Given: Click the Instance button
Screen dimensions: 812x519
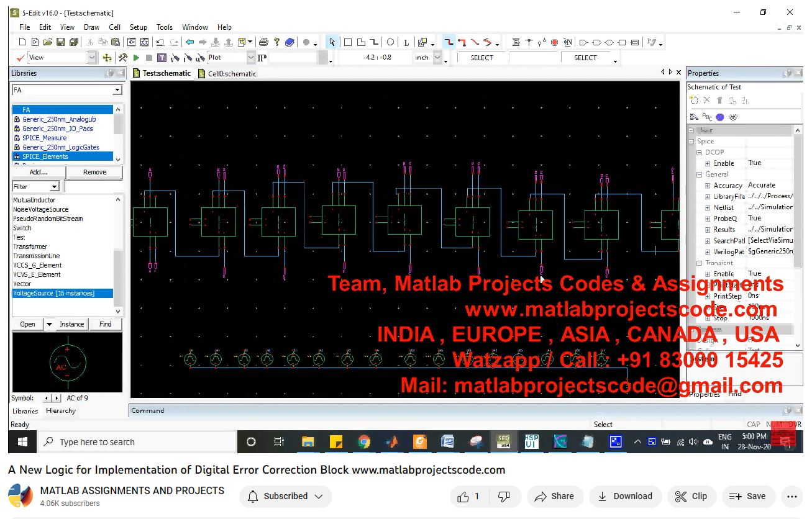Looking at the screenshot, I should pos(72,324).
